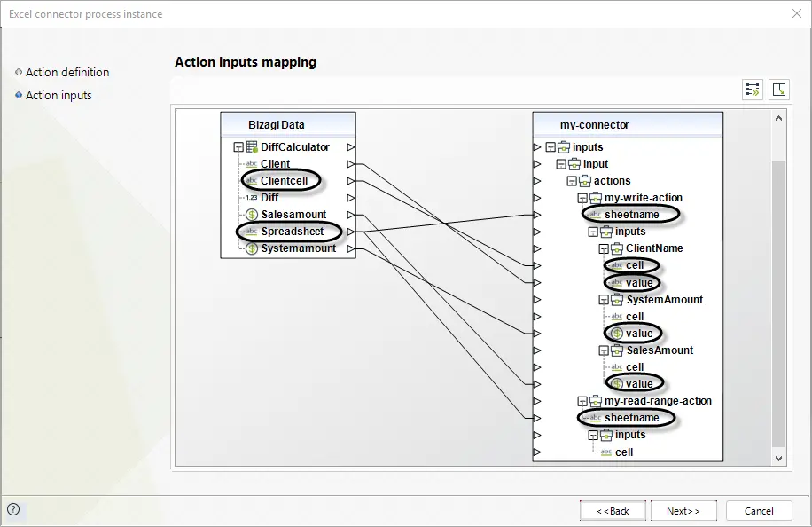This screenshot has width=812, height=527.
Task: Click the auto-map fields toolbar icon
Action: (752, 90)
